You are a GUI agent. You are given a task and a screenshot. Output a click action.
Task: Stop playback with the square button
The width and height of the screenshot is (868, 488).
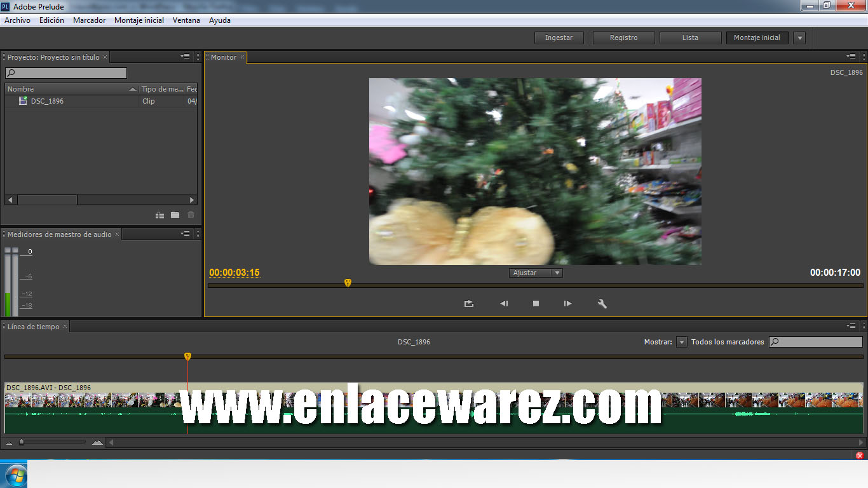pos(536,304)
